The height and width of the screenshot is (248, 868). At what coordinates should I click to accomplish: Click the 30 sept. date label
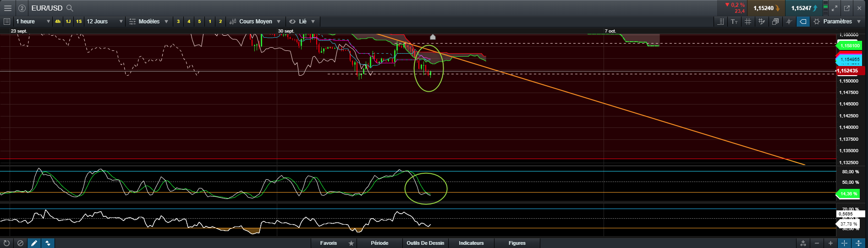point(286,31)
